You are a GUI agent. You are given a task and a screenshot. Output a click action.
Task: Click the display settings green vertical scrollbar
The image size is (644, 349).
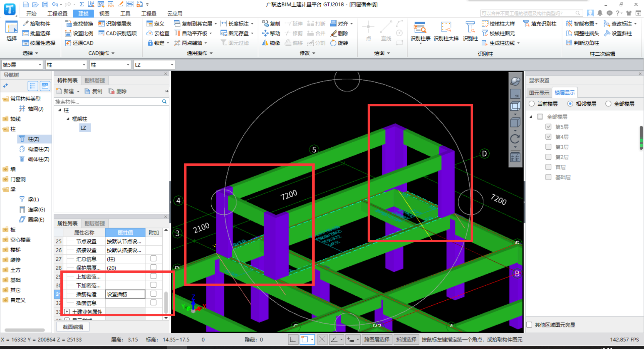point(641,138)
